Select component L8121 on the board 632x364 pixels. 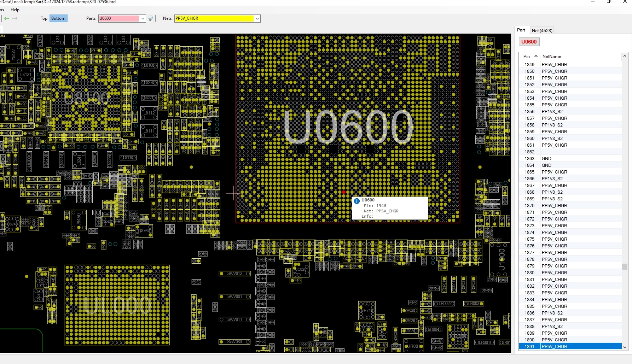click(x=25, y=75)
